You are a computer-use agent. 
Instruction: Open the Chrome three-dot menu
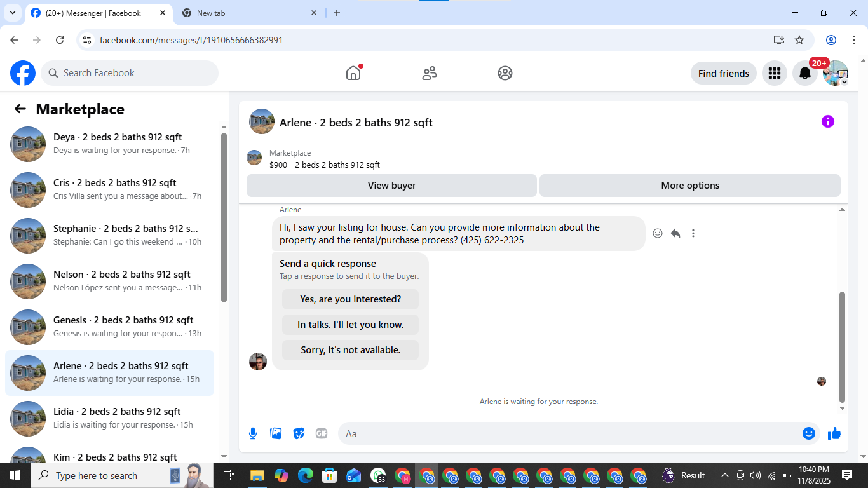pyautogui.click(x=853, y=40)
